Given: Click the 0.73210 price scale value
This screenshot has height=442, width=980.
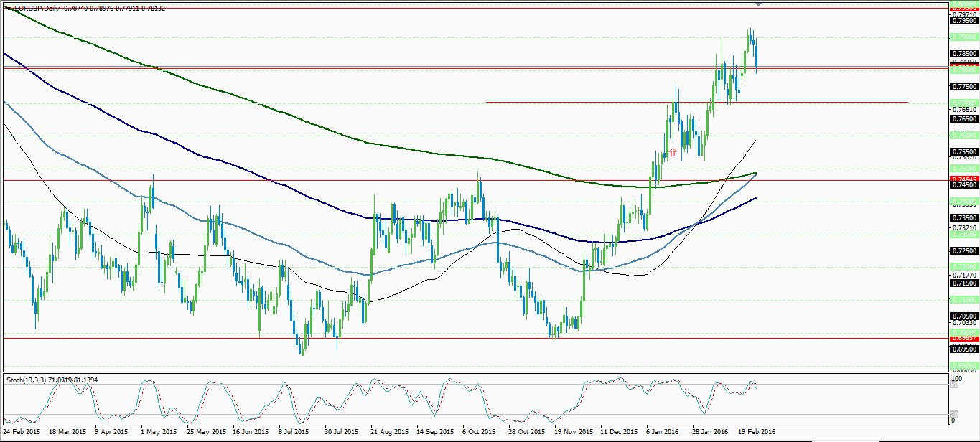Looking at the screenshot, I should click(963, 227).
